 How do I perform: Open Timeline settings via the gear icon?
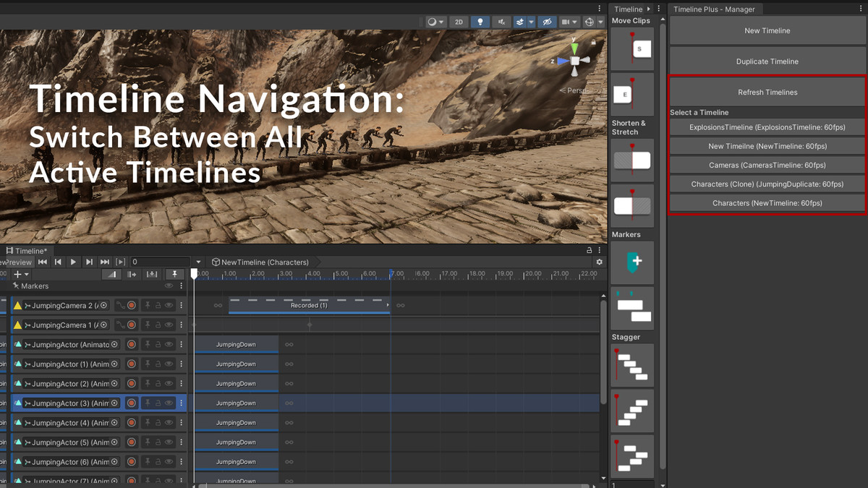tap(600, 262)
